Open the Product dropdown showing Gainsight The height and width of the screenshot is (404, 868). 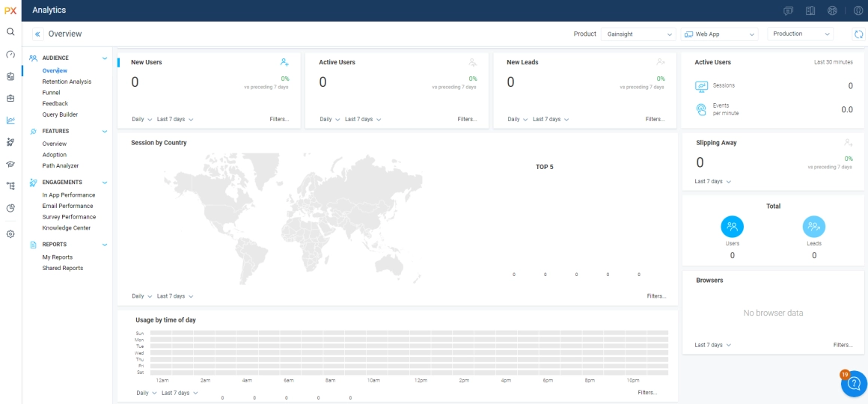[638, 34]
